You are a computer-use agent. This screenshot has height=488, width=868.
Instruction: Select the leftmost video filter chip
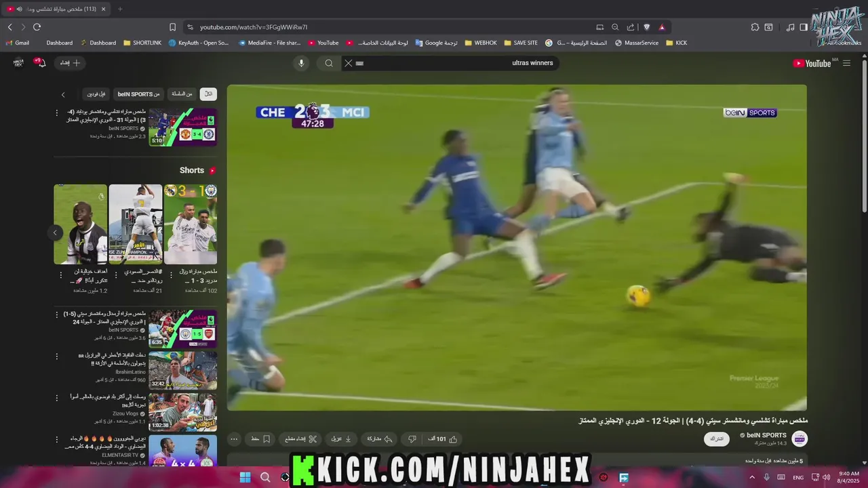[96, 94]
